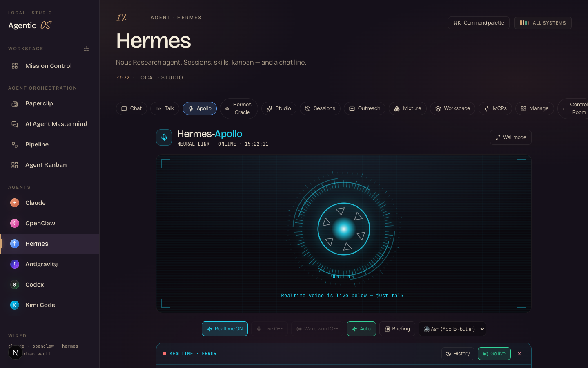Expand the All Systems status menu
588x368 pixels.
[543, 23]
